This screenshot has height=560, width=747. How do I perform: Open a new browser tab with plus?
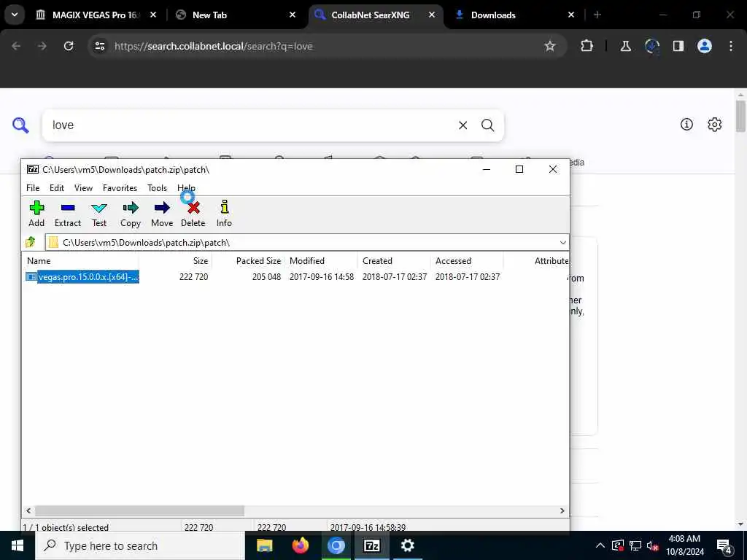point(597,15)
